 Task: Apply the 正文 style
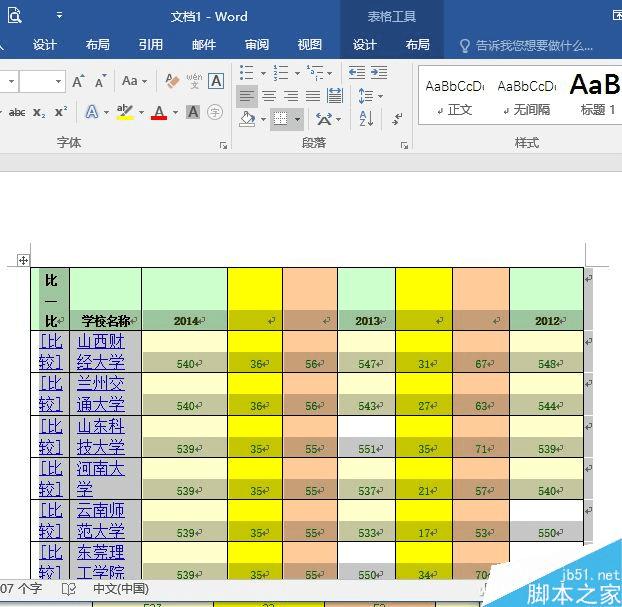[455, 96]
